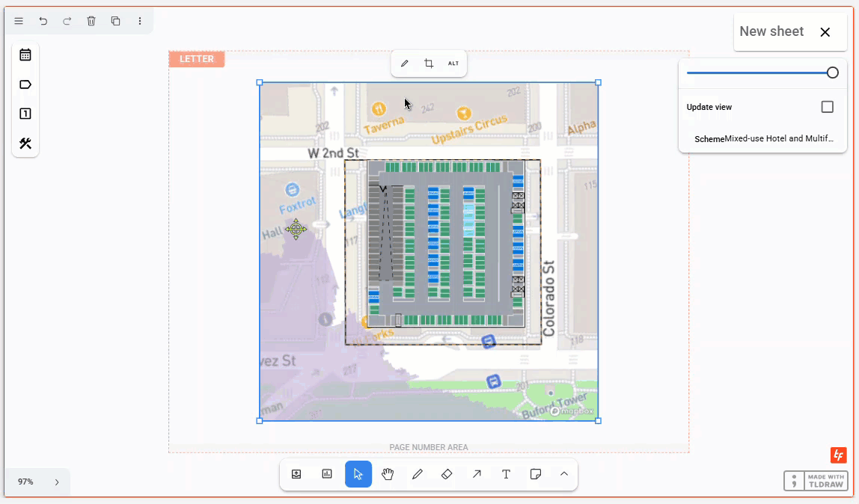
Task: Open the three-dot more options menu
Action: pos(139,21)
